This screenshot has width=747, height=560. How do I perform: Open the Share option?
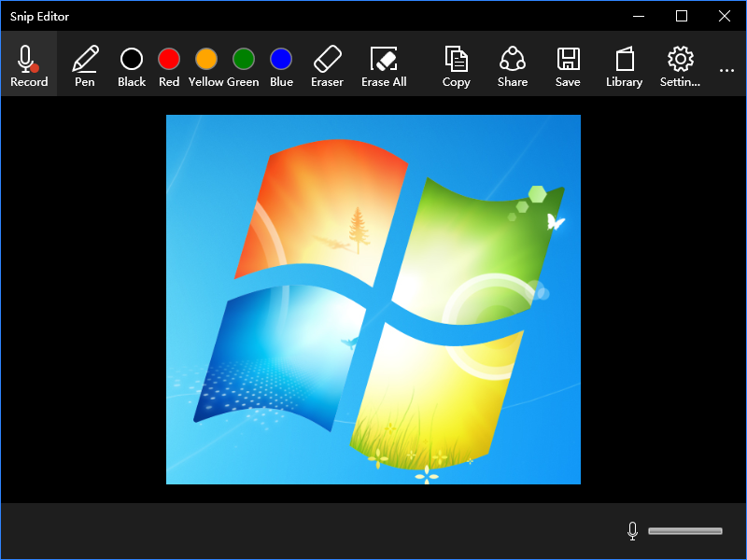pyautogui.click(x=512, y=65)
